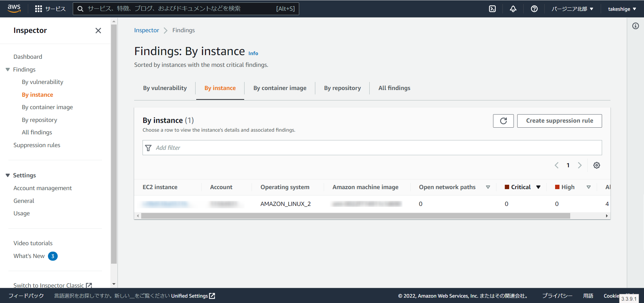Open the footer terms link 用語
644x303 pixels.
(x=588, y=296)
